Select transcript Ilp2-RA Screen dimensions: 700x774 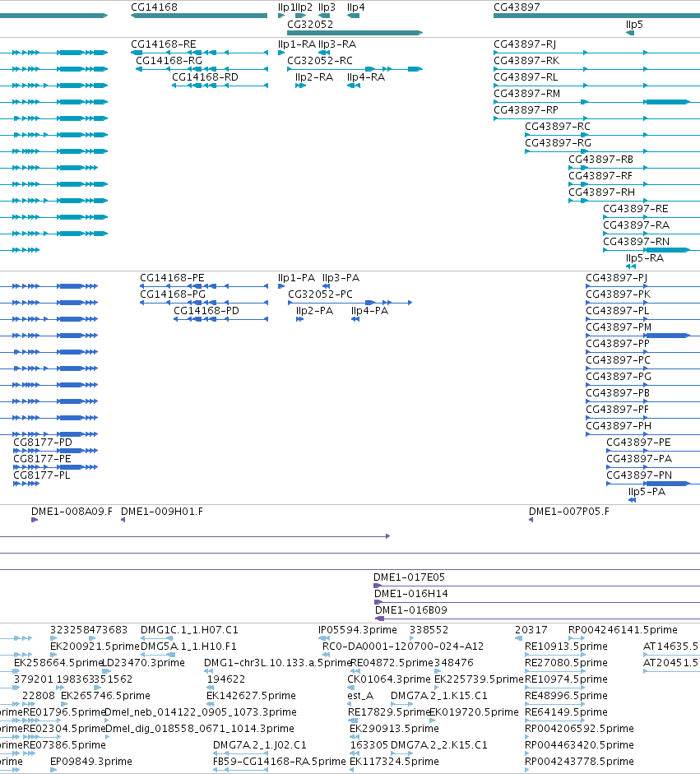coord(300,86)
